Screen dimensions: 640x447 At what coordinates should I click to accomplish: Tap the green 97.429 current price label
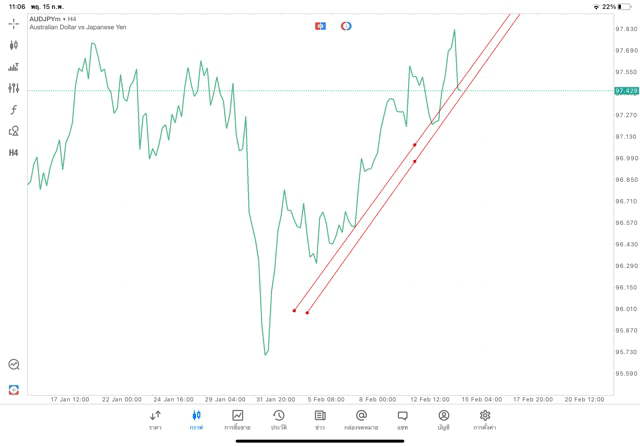coord(626,91)
